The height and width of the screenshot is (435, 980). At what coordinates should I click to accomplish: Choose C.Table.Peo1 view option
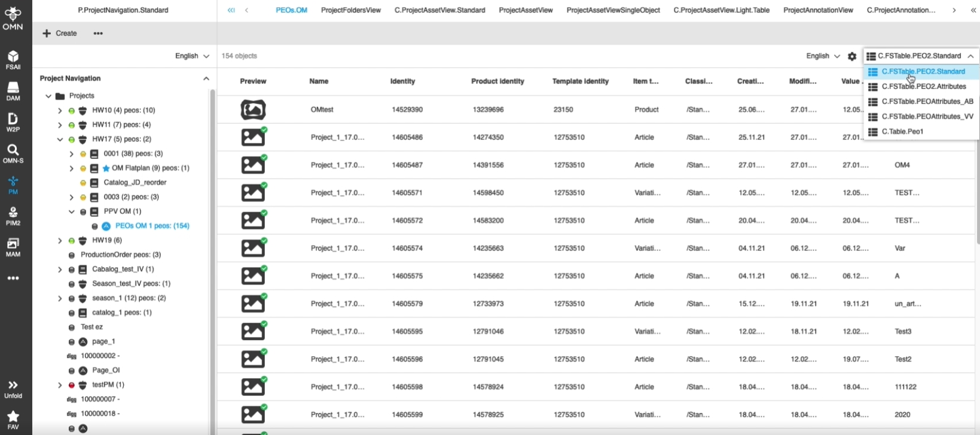pos(902,131)
